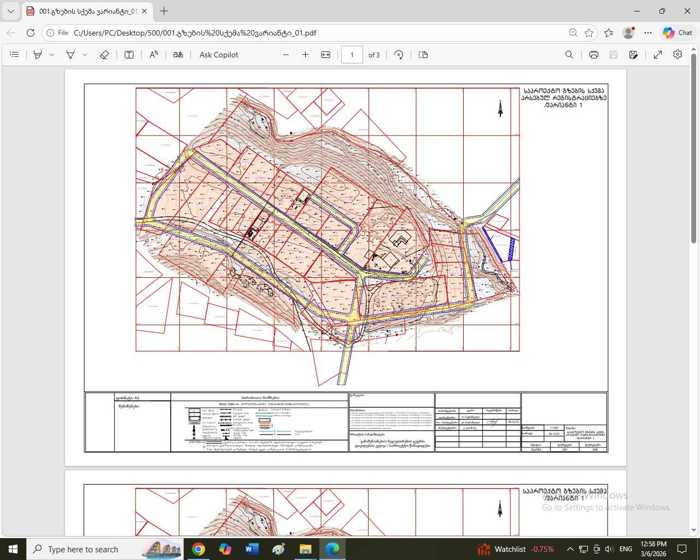Open PDF toolbar settings gear
The image size is (700, 560).
point(678,55)
